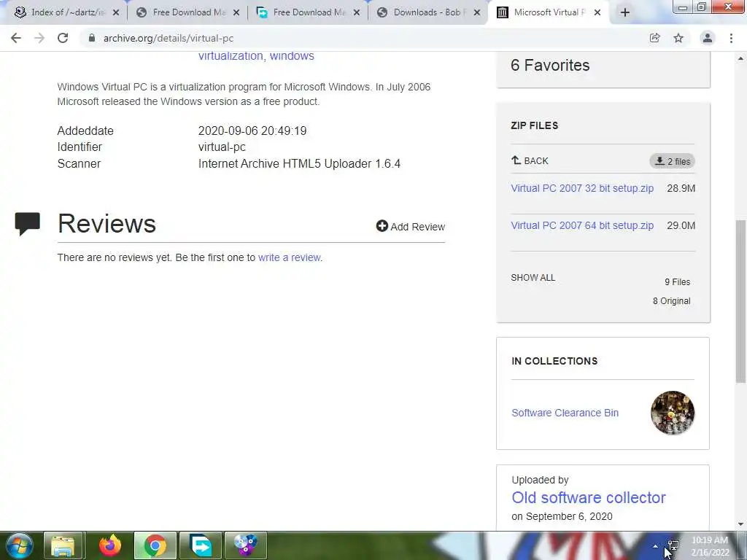This screenshot has width=747, height=560.
Task: Click the 8 Original link
Action: point(672,301)
